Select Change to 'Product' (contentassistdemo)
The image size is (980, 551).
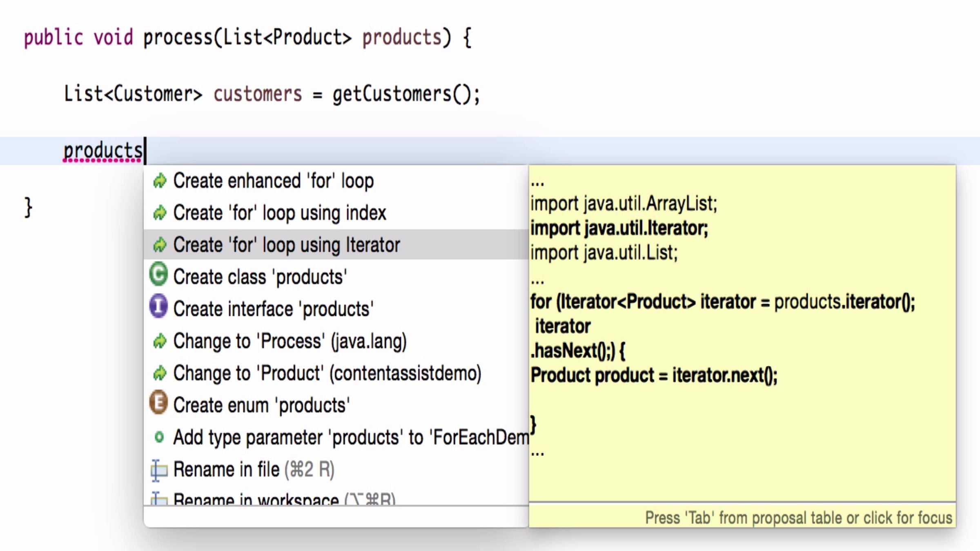tap(327, 373)
